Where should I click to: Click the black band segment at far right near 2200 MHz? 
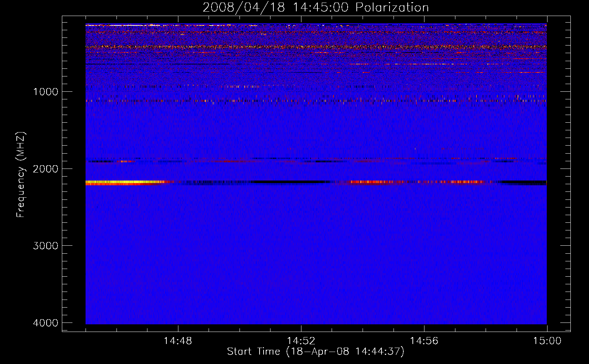pyautogui.click(x=524, y=182)
